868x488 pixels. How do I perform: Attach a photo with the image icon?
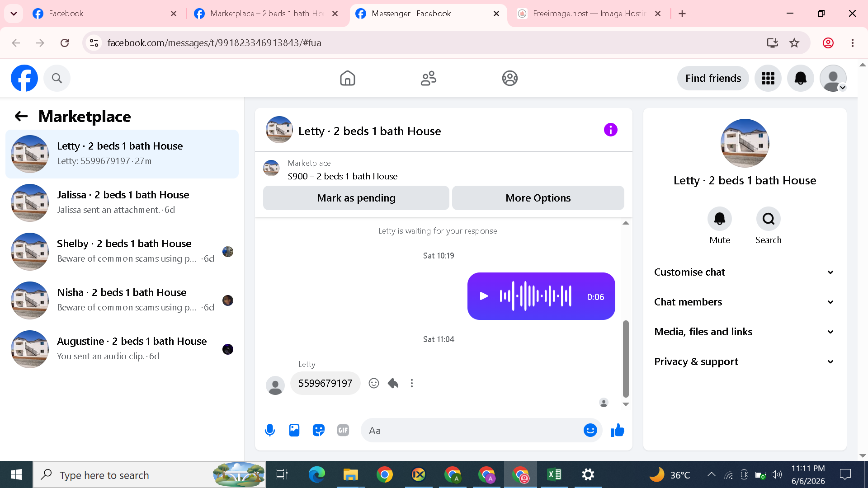(x=294, y=430)
